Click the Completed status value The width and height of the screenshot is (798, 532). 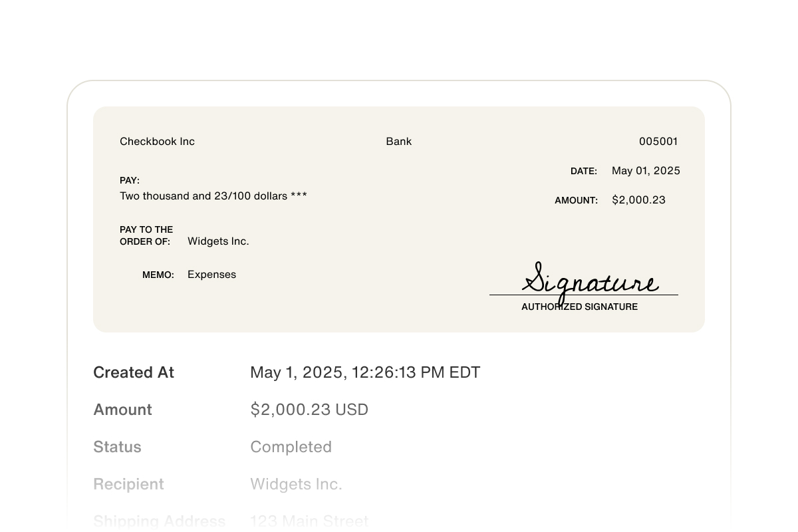tap(291, 447)
